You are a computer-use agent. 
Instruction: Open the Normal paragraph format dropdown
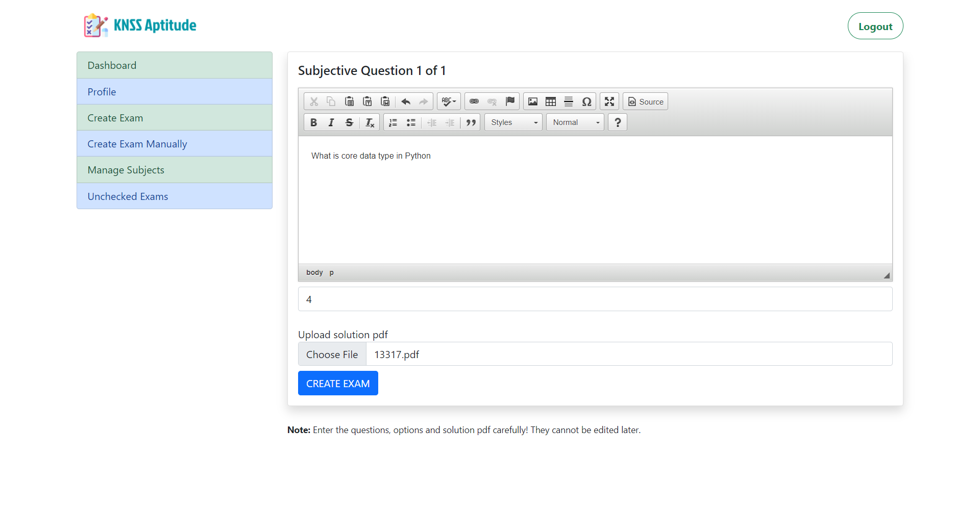pos(575,122)
